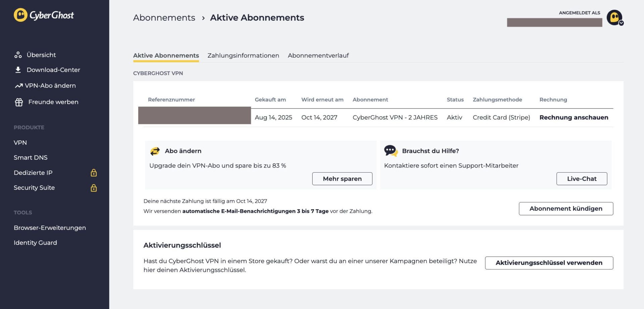Screen dimensions: 644x309
Task: Click the Abonnement column header
Action: tap(370, 100)
